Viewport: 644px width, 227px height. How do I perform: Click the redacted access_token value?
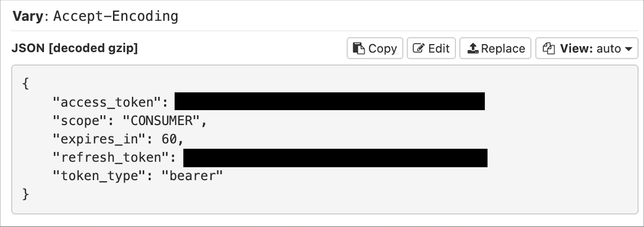pos(329,101)
